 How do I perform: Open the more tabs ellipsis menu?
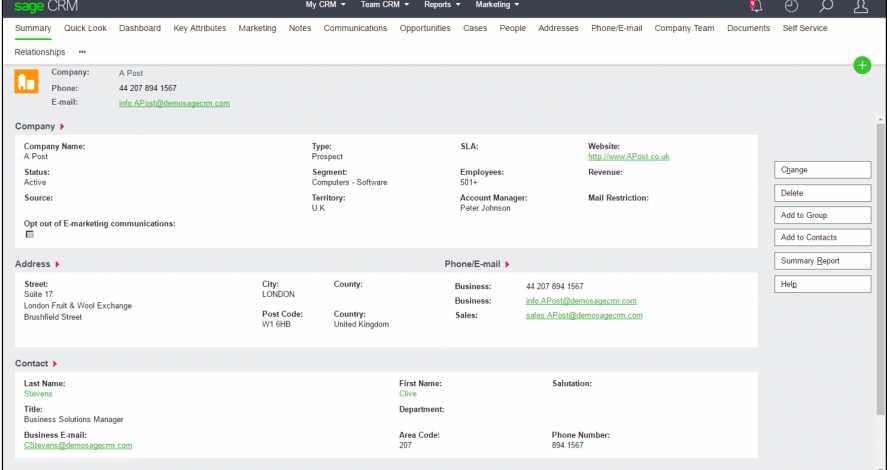tap(82, 52)
